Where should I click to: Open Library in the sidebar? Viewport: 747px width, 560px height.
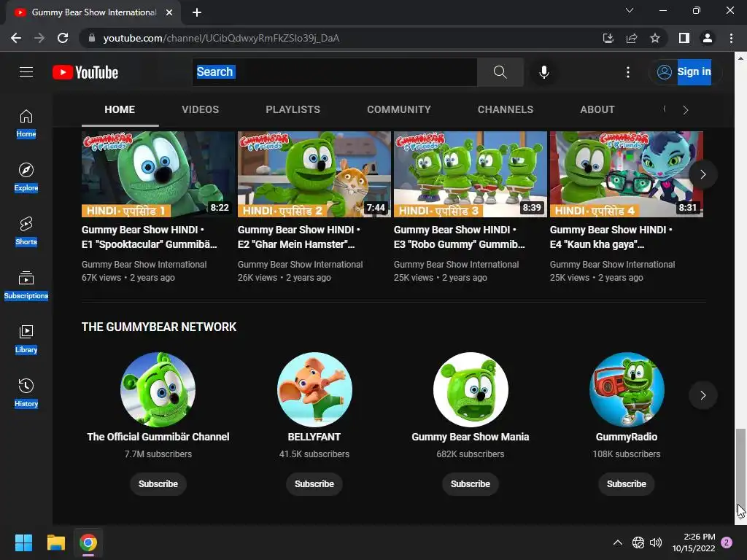[x=26, y=339]
